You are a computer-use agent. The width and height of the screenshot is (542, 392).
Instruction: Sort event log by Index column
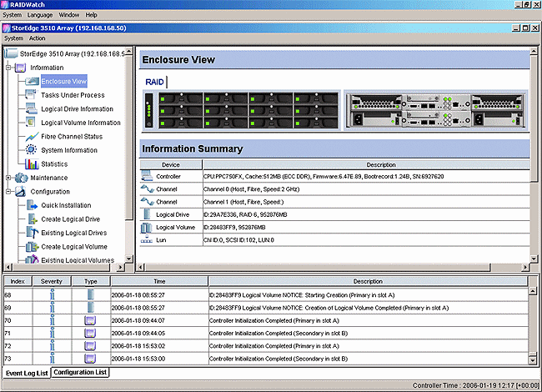pos(18,281)
